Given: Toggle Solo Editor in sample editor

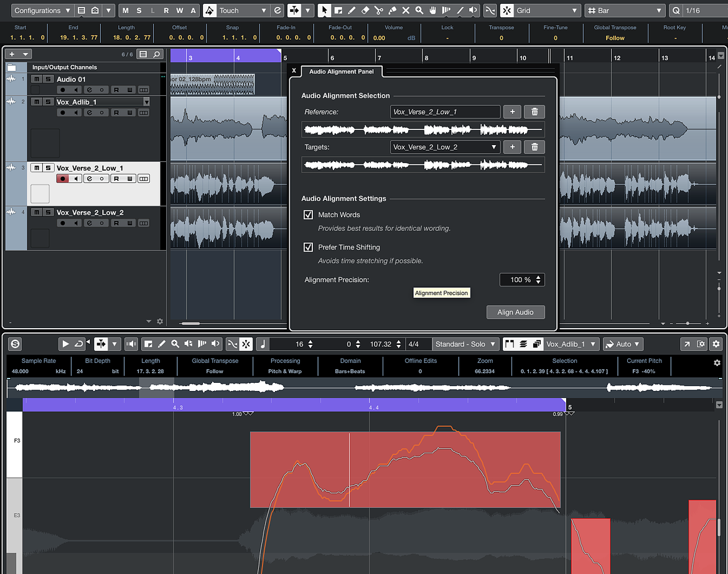Looking at the screenshot, I should point(16,344).
